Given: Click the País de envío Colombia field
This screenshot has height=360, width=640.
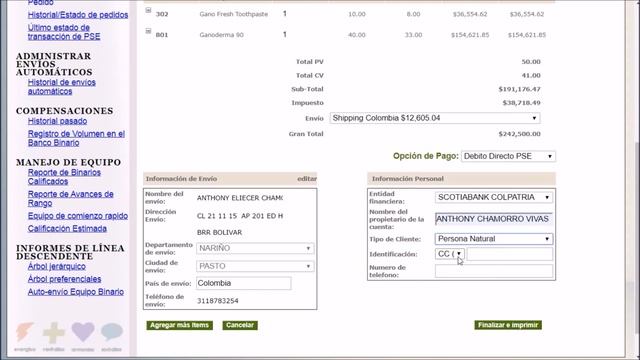Looking at the screenshot, I should [x=244, y=283].
